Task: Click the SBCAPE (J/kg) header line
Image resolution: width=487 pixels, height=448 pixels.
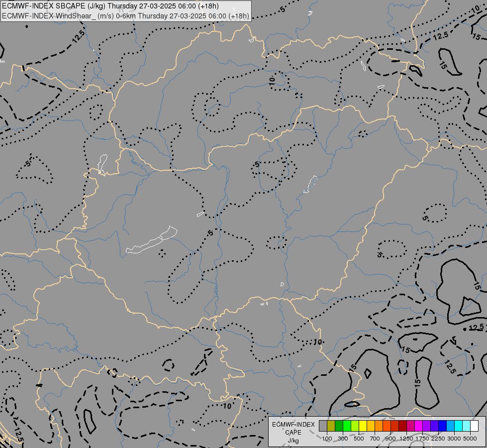Action: [x=110, y=6]
